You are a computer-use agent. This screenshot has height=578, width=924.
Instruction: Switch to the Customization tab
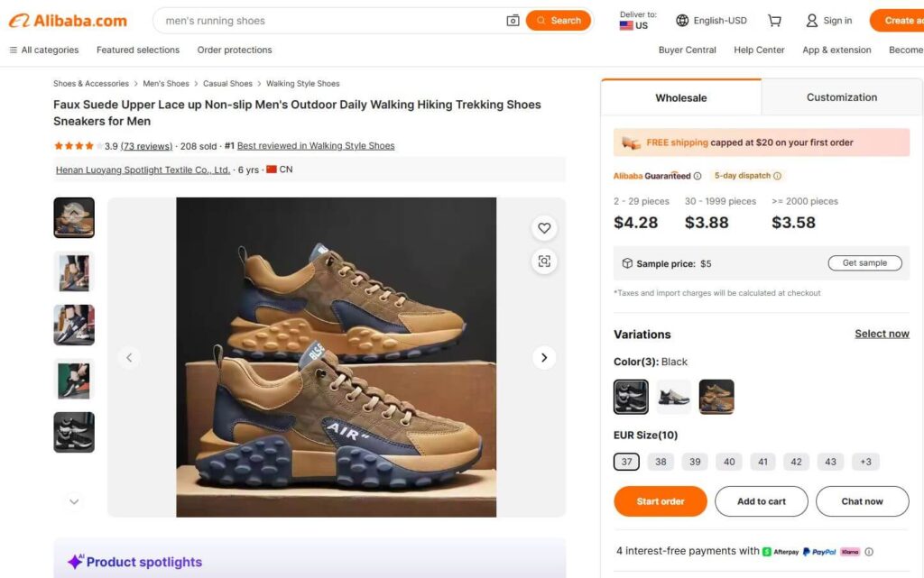(x=840, y=96)
